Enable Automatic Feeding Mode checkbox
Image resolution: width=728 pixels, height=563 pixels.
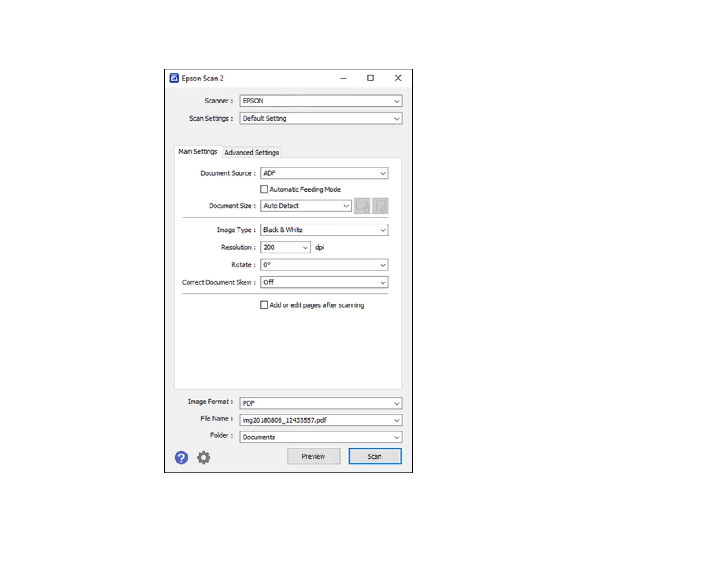[264, 189]
